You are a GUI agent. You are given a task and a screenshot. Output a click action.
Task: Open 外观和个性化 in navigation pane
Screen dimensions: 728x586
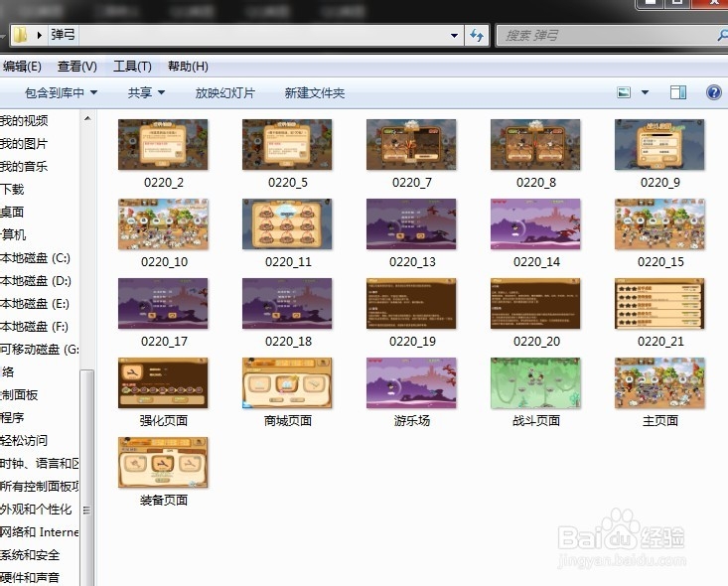36,509
